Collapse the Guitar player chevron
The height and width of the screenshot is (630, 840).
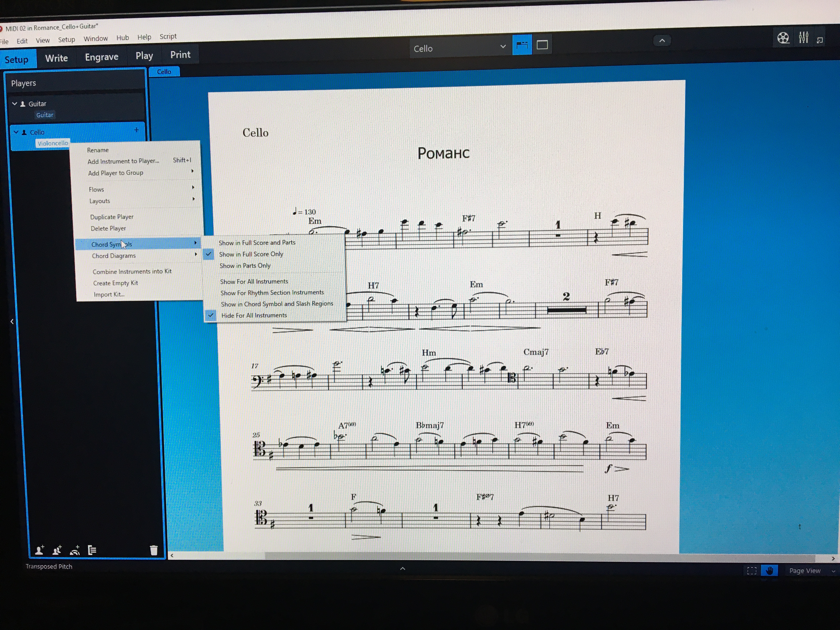tap(15, 103)
